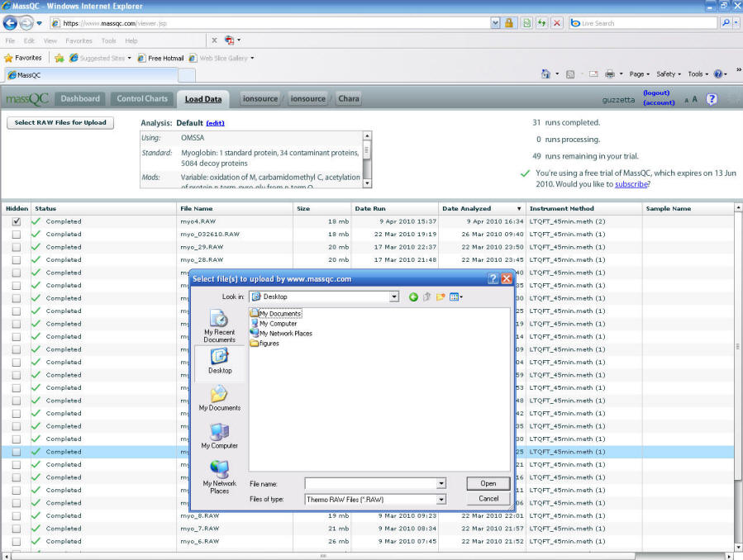The width and height of the screenshot is (743, 560).
Task: Click the IE Forward navigation arrow
Action: tap(26, 23)
